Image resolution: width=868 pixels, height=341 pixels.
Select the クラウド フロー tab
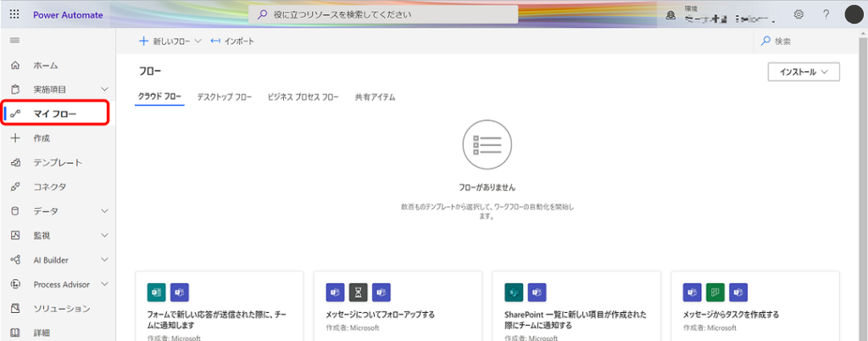pyautogui.click(x=159, y=97)
